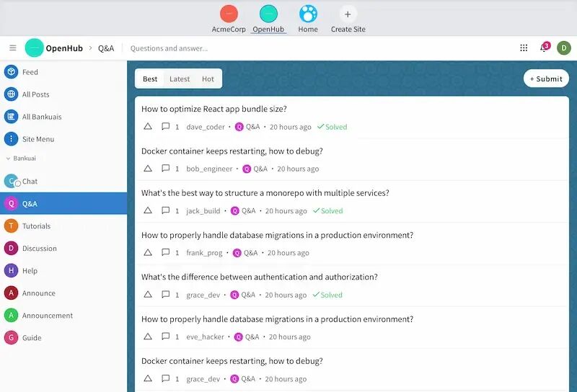Upvote frank_prog's database migrations question
Viewport: 577px width, 392px height.
[x=148, y=252]
